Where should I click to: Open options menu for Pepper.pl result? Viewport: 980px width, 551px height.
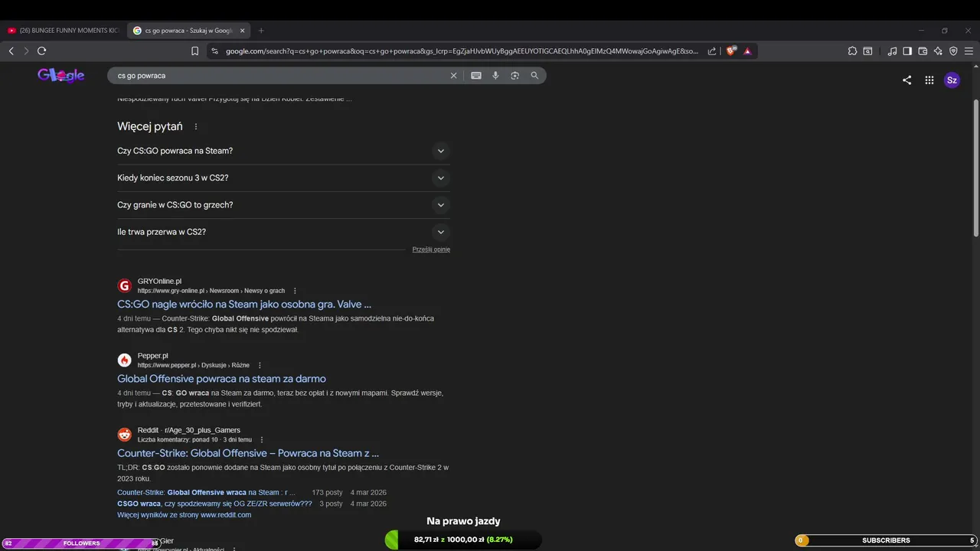click(260, 365)
